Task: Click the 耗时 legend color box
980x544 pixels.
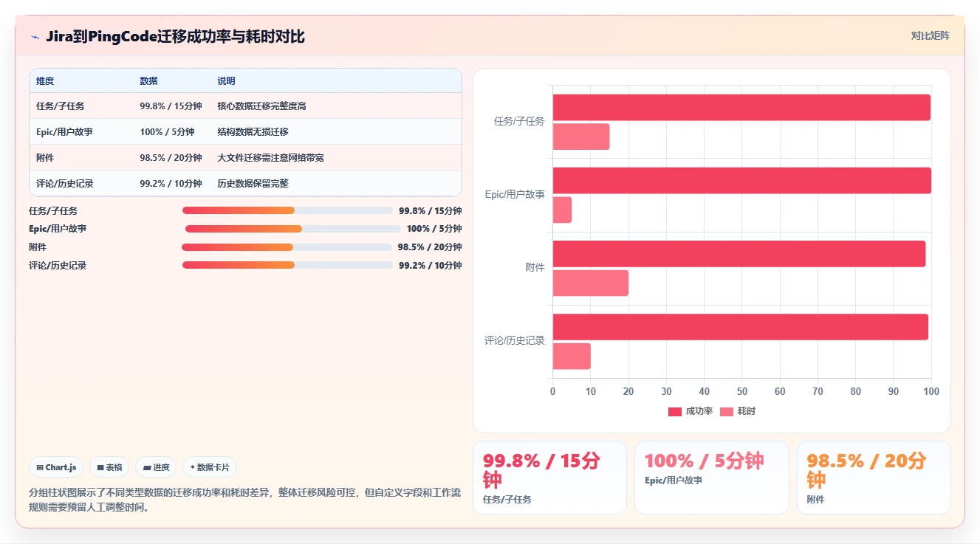Action: point(727,412)
